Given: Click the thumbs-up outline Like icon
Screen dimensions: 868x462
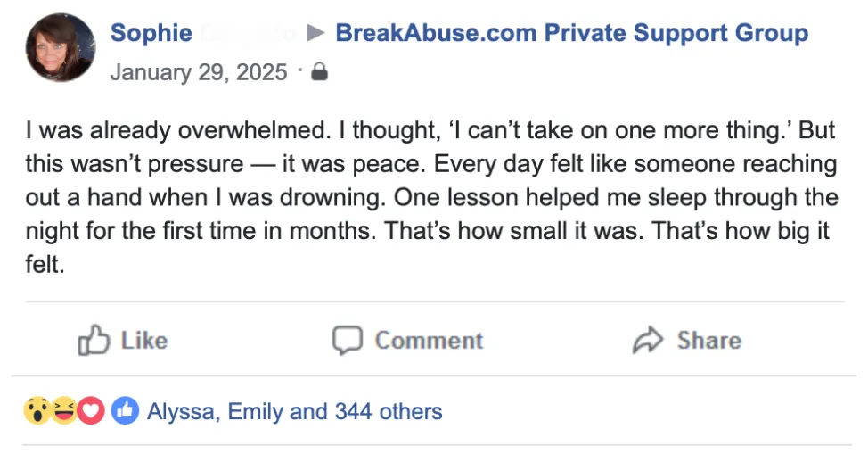Looking at the screenshot, I should point(93,340).
